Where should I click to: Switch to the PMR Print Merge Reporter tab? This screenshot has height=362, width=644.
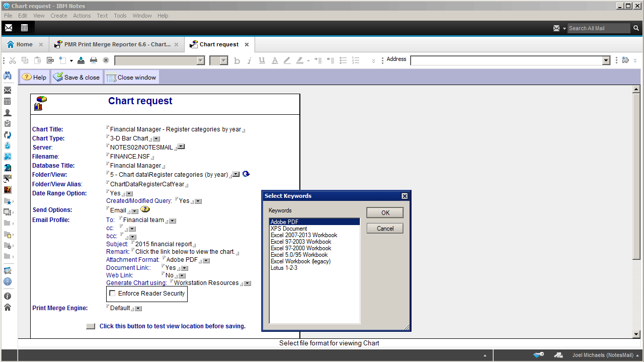pos(117,44)
